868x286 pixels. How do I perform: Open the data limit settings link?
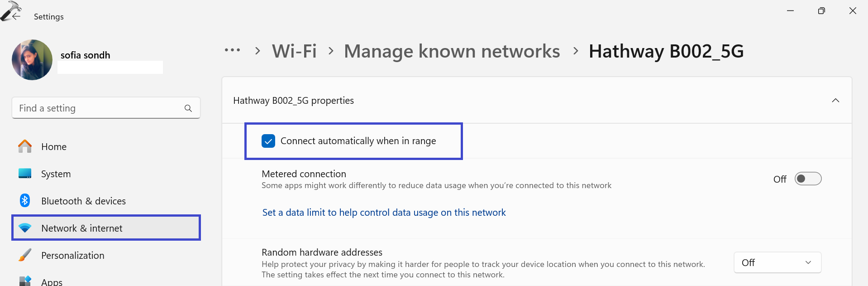coord(384,213)
